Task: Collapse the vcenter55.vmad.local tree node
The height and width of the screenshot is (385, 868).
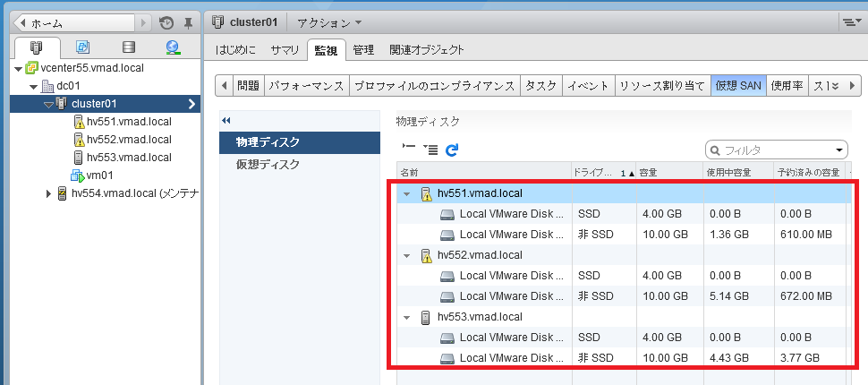Action: (x=19, y=69)
